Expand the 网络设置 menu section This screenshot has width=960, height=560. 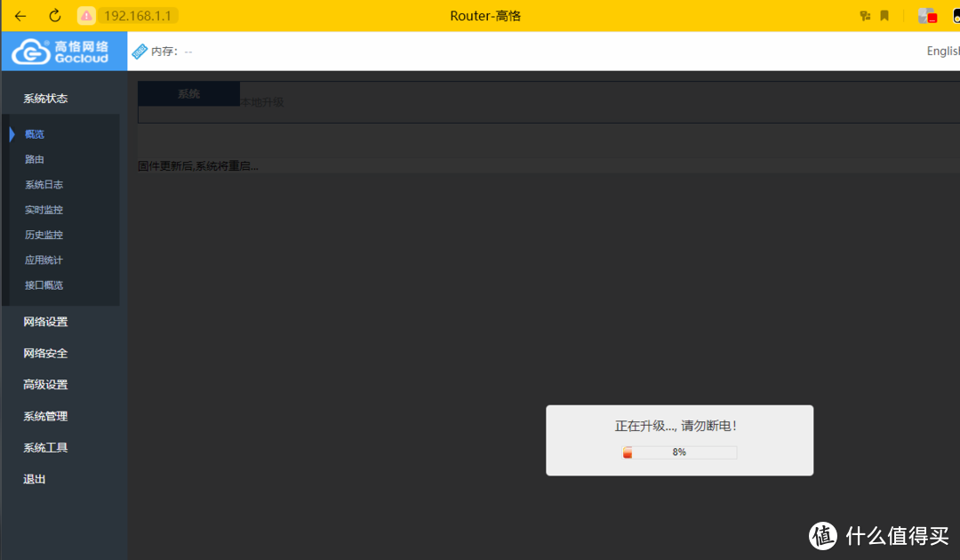pyautogui.click(x=45, y=322)
